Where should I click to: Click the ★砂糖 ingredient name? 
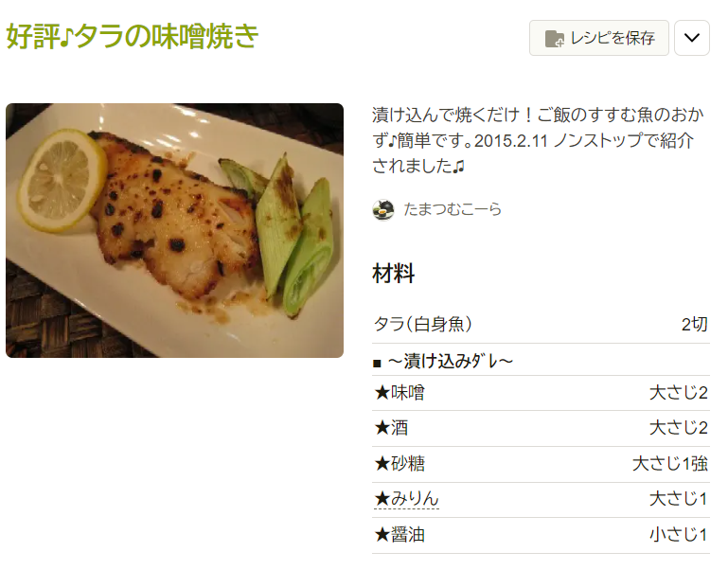[400, 464]
